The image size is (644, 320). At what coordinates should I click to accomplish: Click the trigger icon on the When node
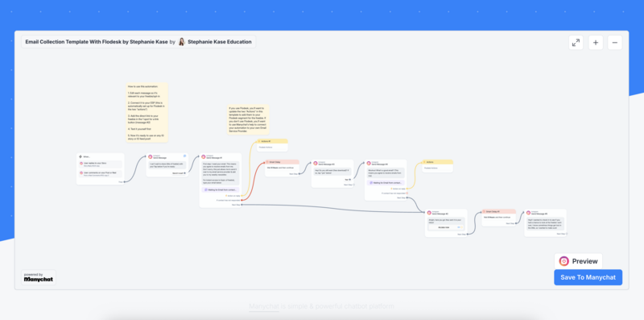[81, 156]
